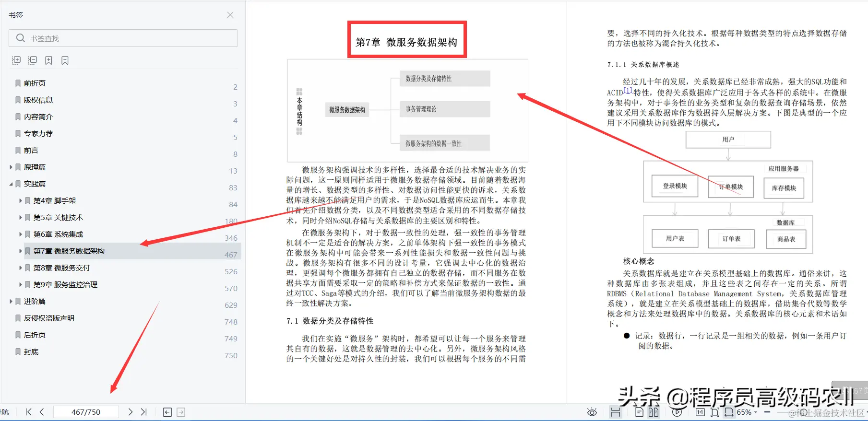Viewport: 868px width, 421px height.
Task: Go to the last page
Action: (143, 412)
